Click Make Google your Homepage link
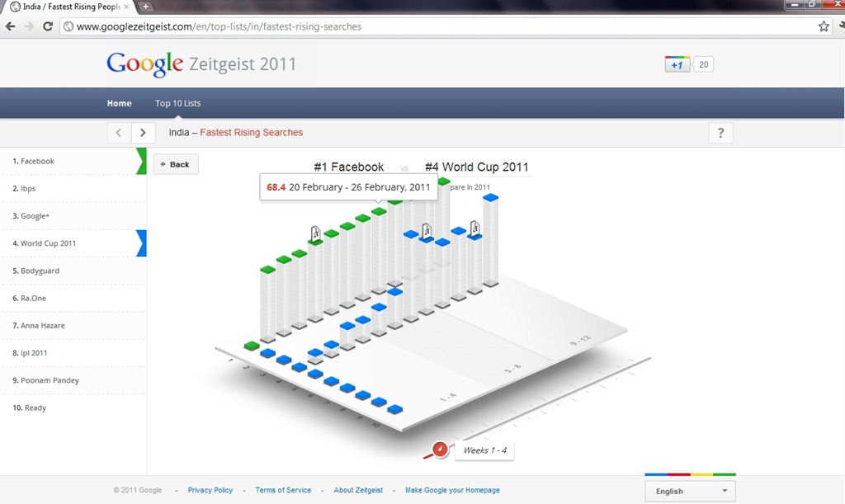This screenshot has height=504, width=845. point(452,490)
